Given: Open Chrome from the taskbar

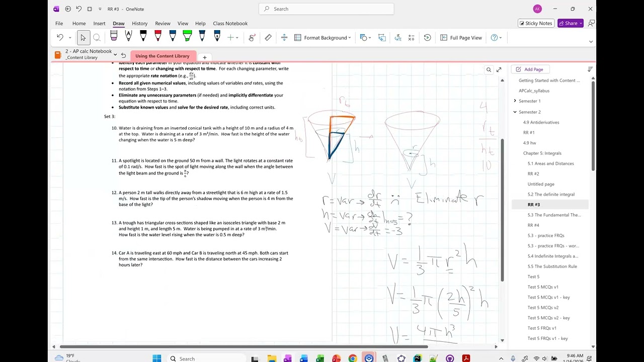Looking at the screenshot, I should click(353, 358).
